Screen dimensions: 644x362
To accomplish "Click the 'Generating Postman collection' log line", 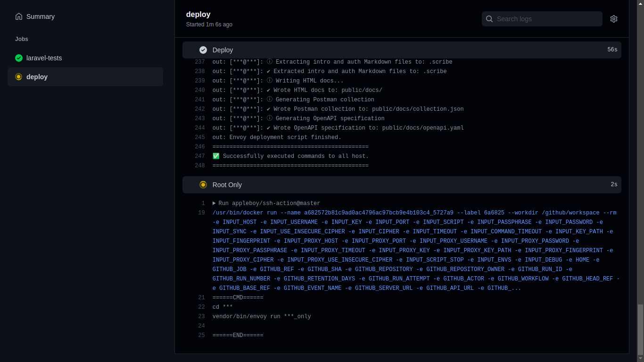I will pyautogui.click(x=293, y=99).
